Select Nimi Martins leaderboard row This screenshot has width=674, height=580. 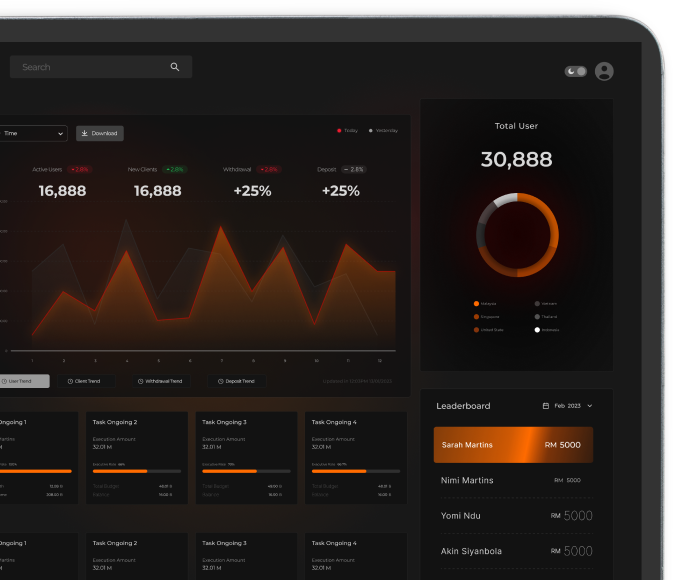[512, 480]
